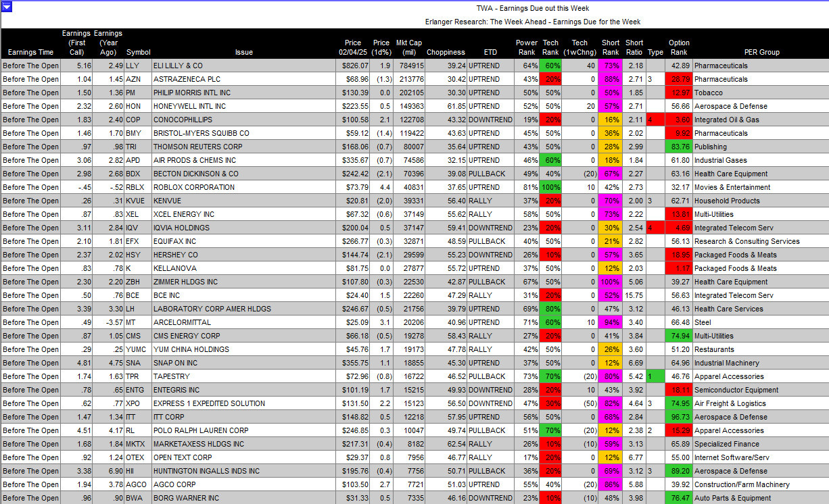
Task: Sort by the PER Group column header
Action: tap(761, 52)
